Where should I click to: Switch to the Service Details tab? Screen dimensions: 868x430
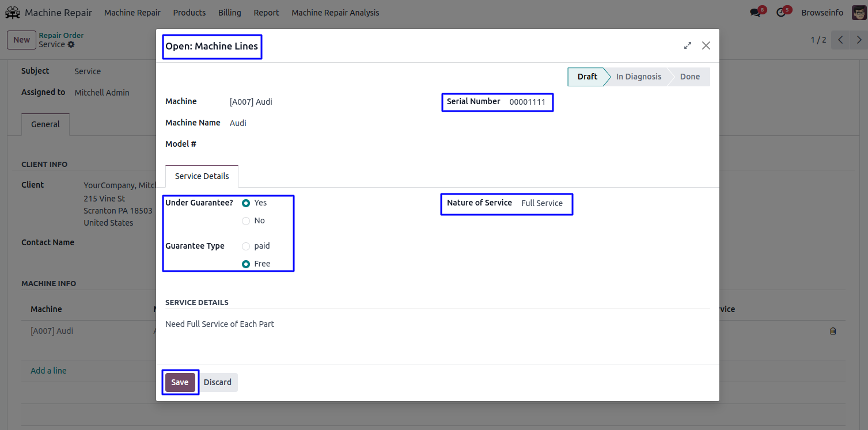click(x=202, y=176)
